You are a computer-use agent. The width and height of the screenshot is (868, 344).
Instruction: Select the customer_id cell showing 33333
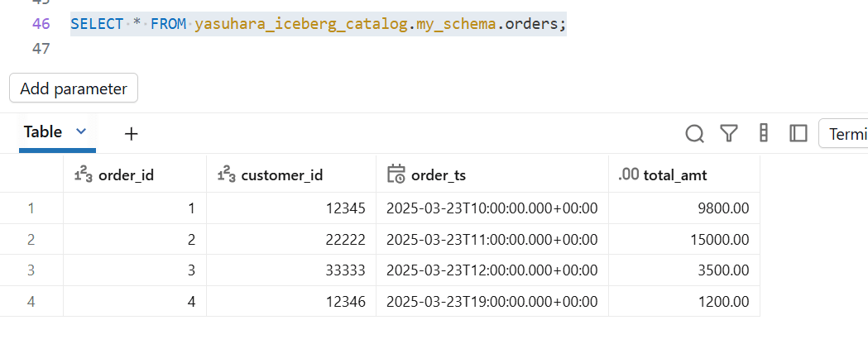[x=343, y=270]
